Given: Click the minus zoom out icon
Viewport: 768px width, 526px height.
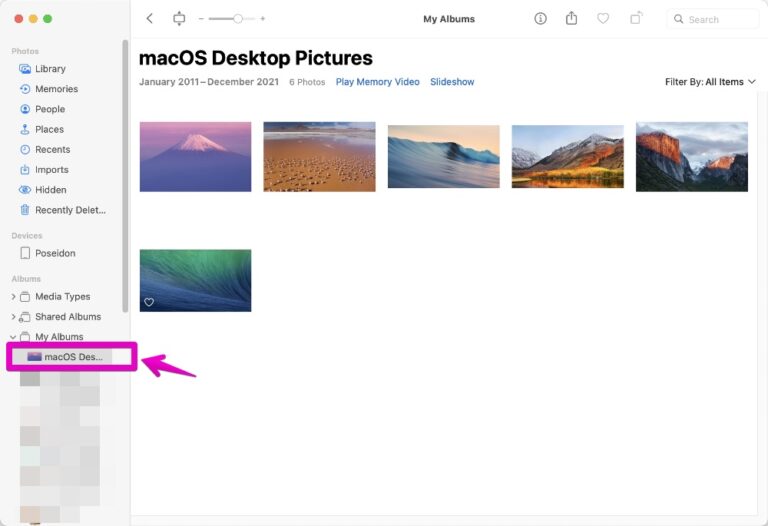Looking at the screenshot, I should 201,19.
